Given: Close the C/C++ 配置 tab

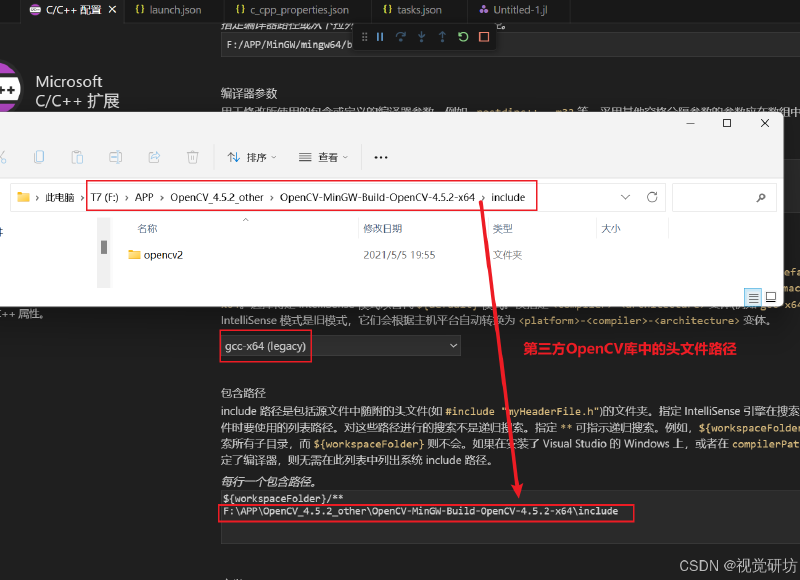Looking at the screenshot, I should 112,10.
